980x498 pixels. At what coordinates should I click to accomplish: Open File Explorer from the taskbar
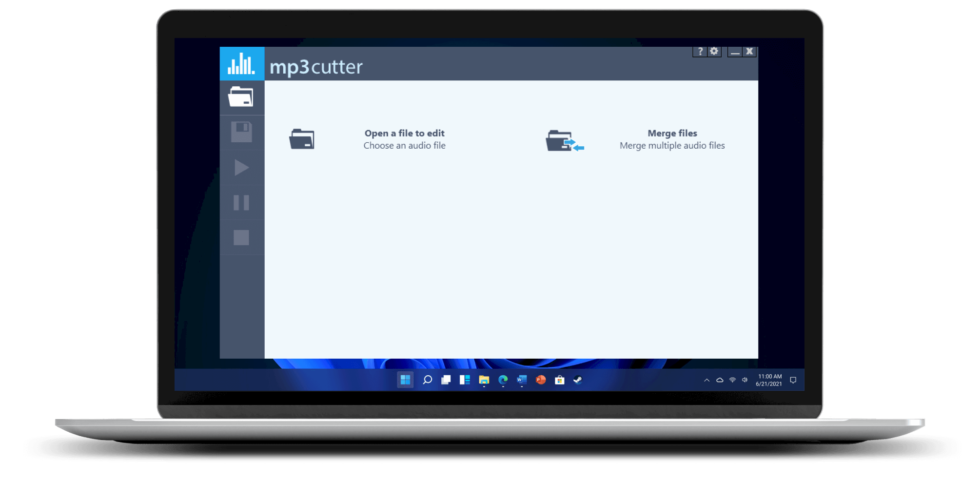tap(484, 380)
